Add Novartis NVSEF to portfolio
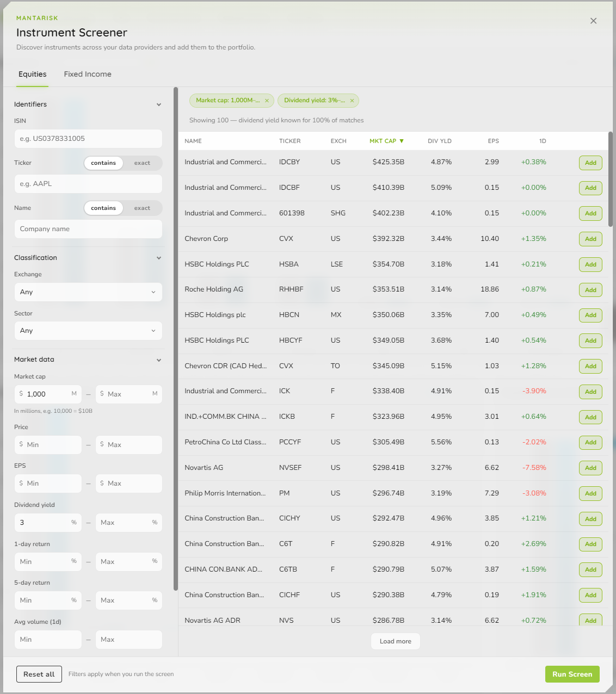616x694 pixels. pyautogui.click(x=590, y=468)
